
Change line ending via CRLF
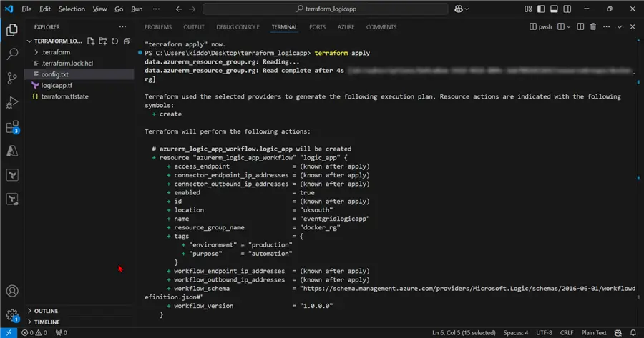tap(567, 333)
